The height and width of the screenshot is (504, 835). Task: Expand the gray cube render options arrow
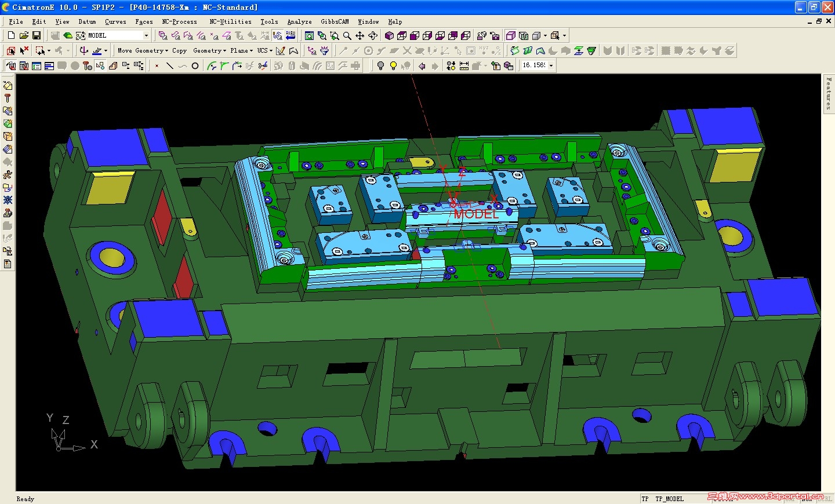[x=545, y=35]
